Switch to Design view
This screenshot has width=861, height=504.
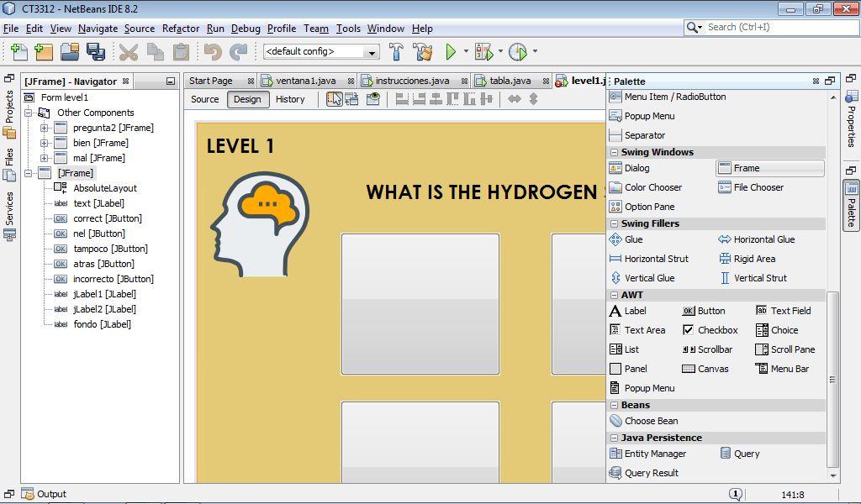pos(248,99)
